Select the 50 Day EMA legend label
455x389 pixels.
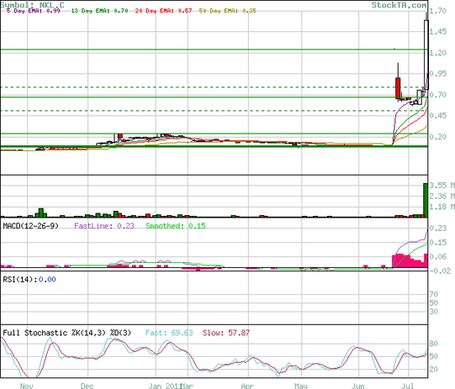point(228,11)
